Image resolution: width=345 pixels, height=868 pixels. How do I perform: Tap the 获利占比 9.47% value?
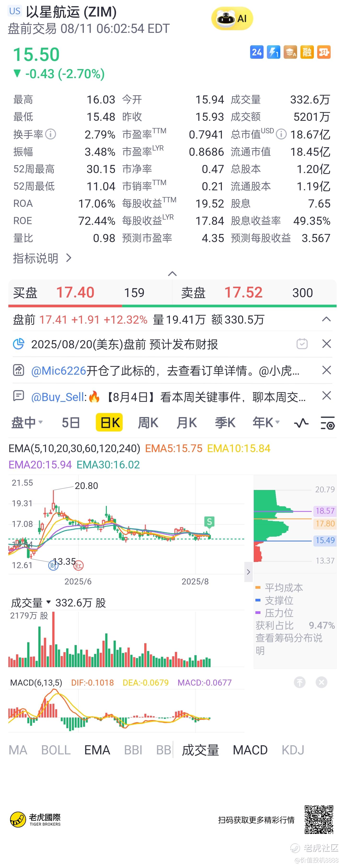pos(322,625)
